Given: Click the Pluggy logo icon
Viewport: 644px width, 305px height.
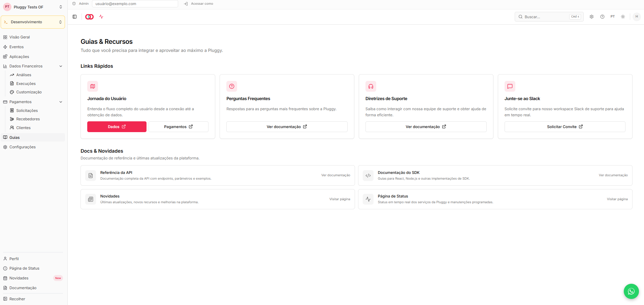Looking at the screenshot, I should point(89,17).
